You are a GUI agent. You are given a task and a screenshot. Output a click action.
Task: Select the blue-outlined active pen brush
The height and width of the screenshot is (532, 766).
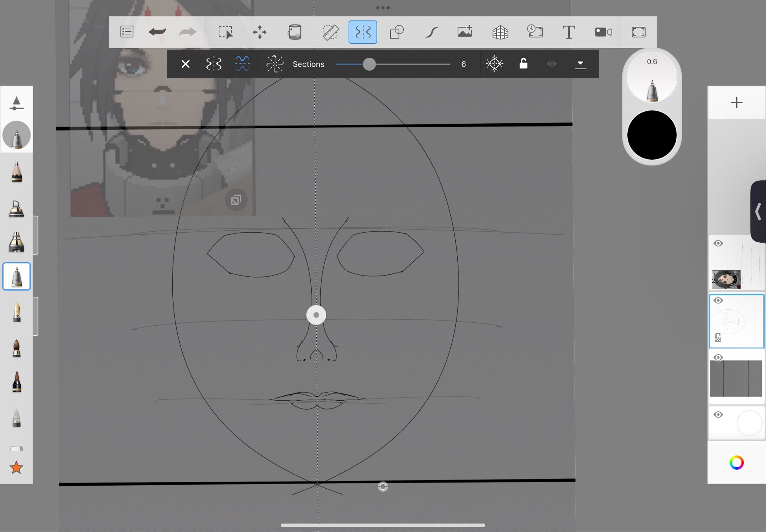coord(16,276)
